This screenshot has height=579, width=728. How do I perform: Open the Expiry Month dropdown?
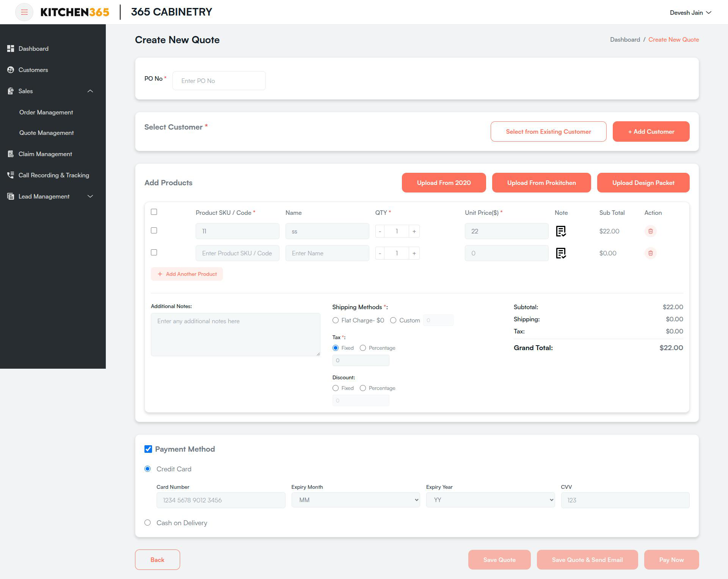click(356, 500)
